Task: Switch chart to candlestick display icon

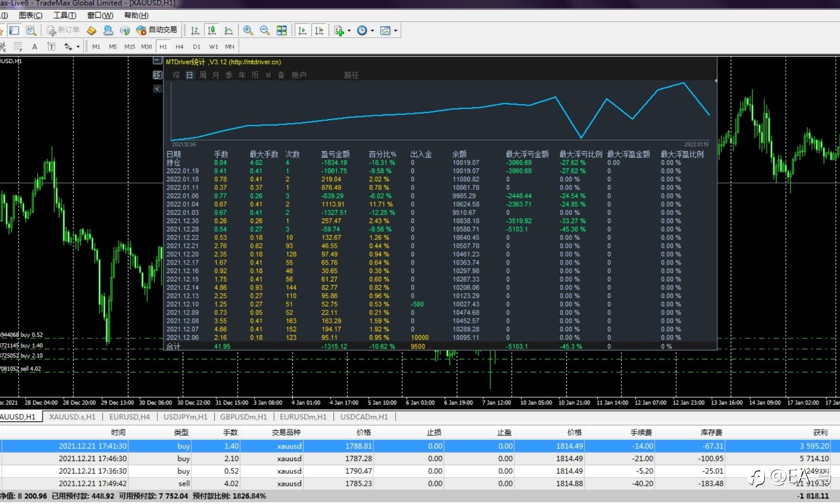Action: (x=212, y=31)
